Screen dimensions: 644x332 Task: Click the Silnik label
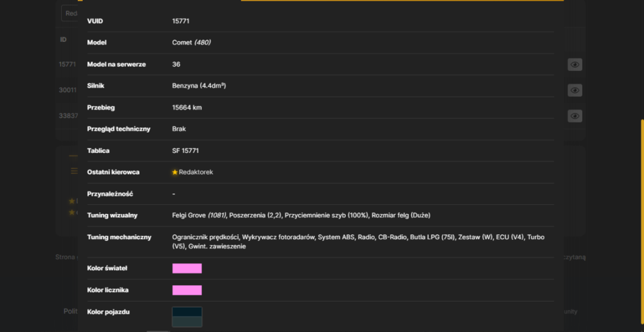pos(96,86)
